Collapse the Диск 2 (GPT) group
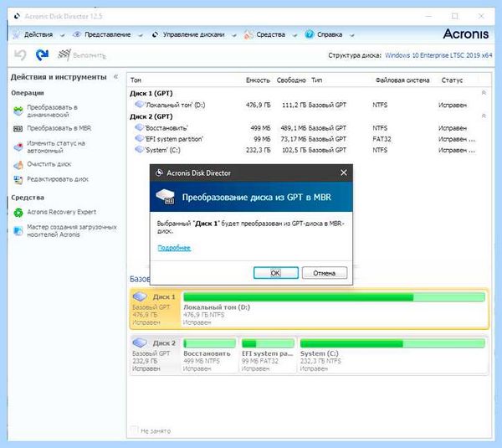This screenshot has height=448, width=502. 484,116
